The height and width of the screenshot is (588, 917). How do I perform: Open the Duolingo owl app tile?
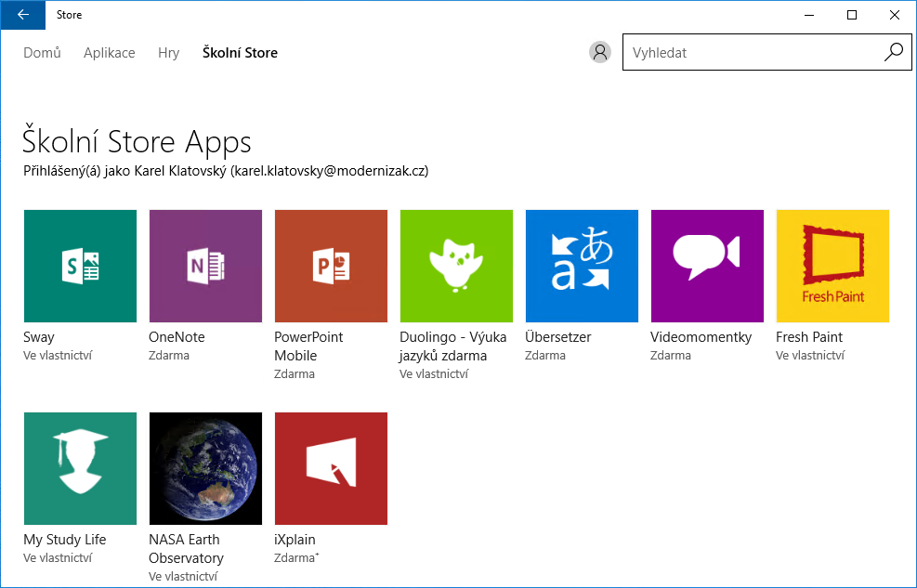click(x=456, y=266)
